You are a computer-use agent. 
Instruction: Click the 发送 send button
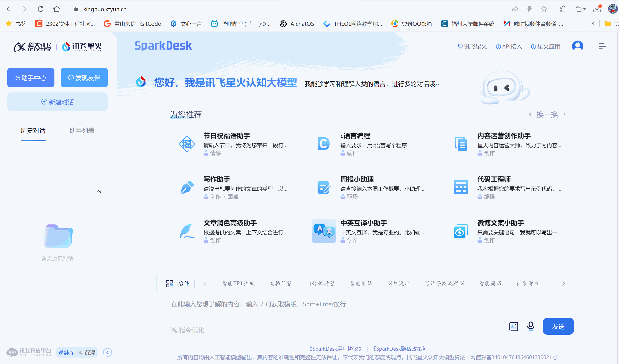point(558,326)
